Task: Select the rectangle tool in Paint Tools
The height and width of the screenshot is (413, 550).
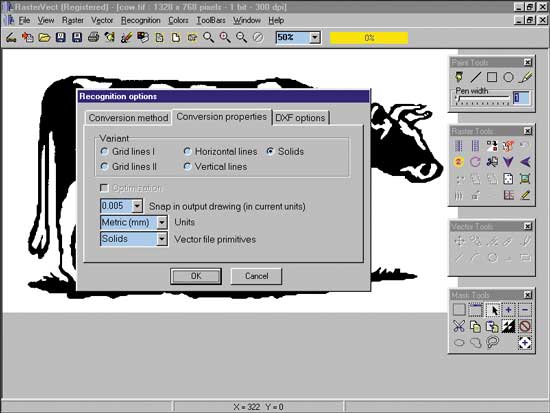Action: pos(492,77)
